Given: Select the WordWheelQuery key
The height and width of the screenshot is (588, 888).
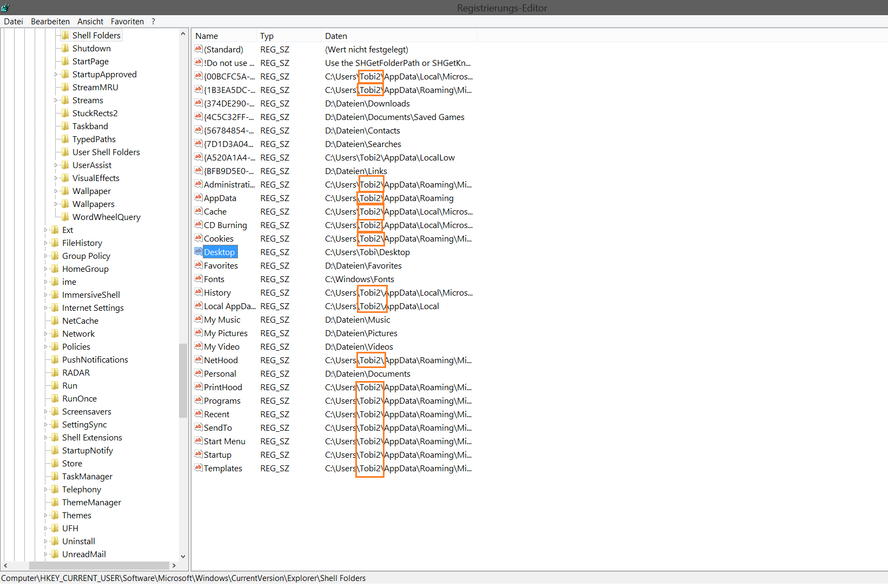Looking at the screenshot, I should pyautogui.click(x=107, y=217).
